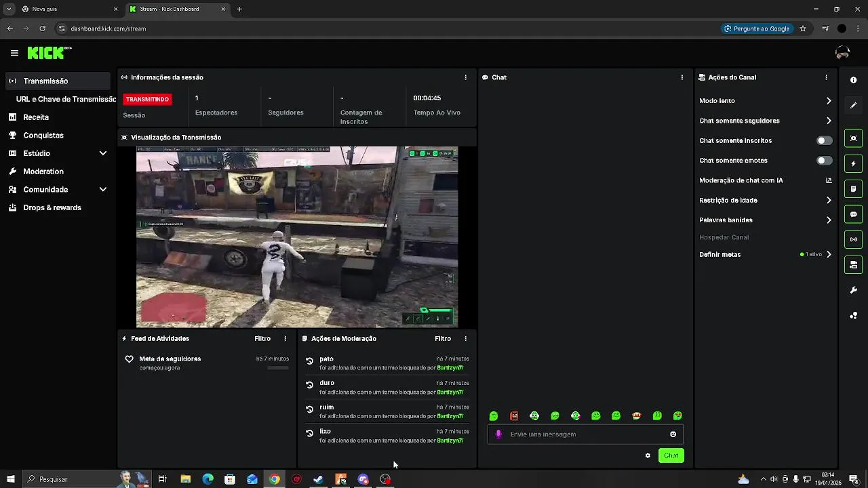Image resolution: width=868 pixels, height=488 pixels.
Task: Open URL e Chave de Transmissão
Action: tap(66, 99)
